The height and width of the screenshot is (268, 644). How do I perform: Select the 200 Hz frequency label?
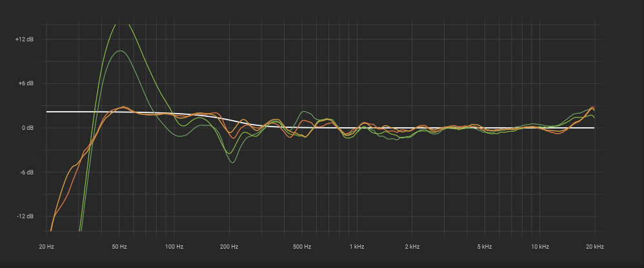229,247
